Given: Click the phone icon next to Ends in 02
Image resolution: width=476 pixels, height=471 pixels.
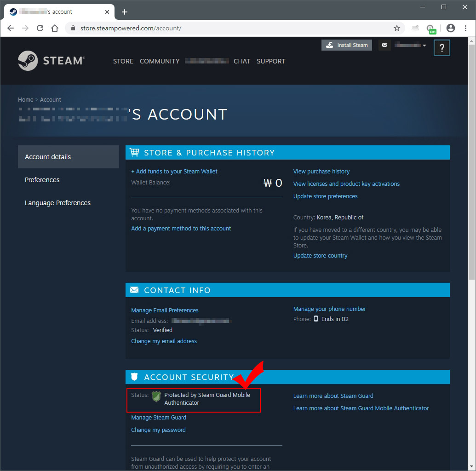Looking at the screenshot, I should pos(315,319).
